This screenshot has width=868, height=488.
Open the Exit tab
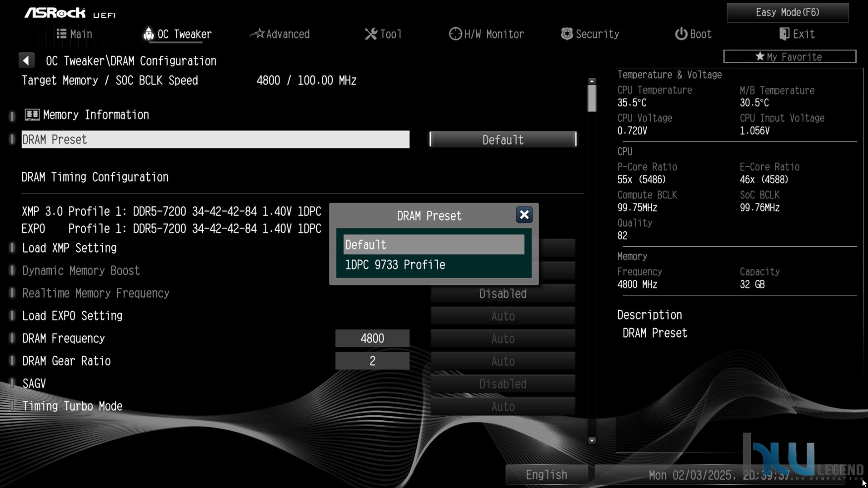click(797, 34)
